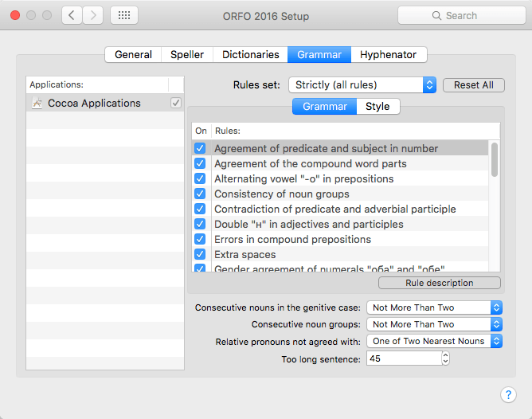Uncheck Agreement of predicate and subject rule
This screenshot has width=532, height=419.
point(200,148)
